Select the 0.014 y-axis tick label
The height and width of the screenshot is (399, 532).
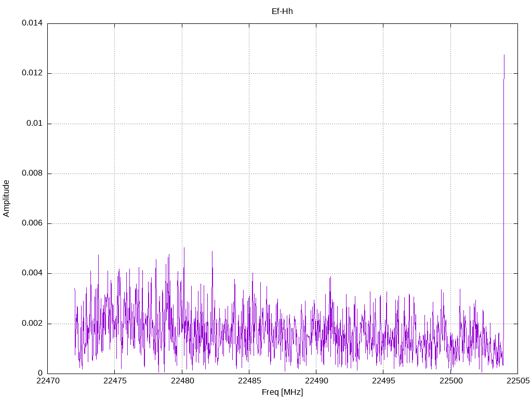32,23
